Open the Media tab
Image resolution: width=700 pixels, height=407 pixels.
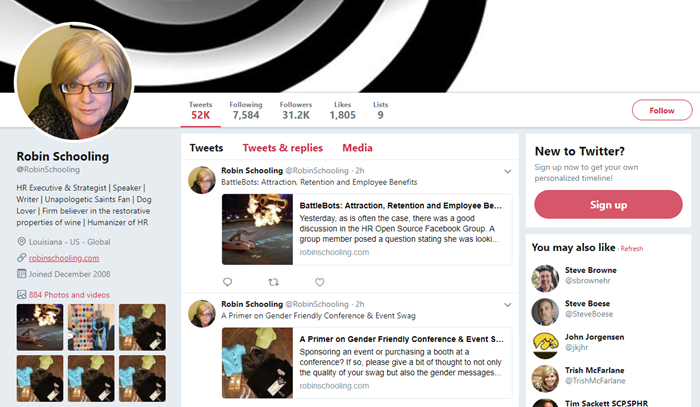357,148
